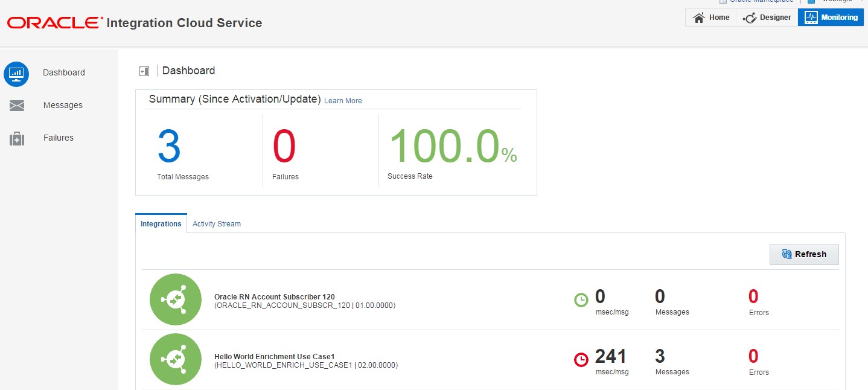Open the Messages sidebar label
The image size is (868, 390).
point(63,106)
